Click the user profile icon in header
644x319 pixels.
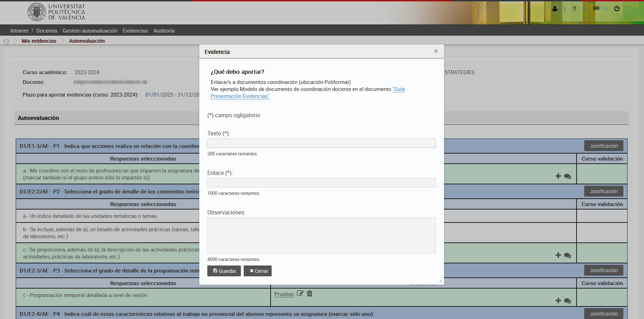tap(555, 9)
